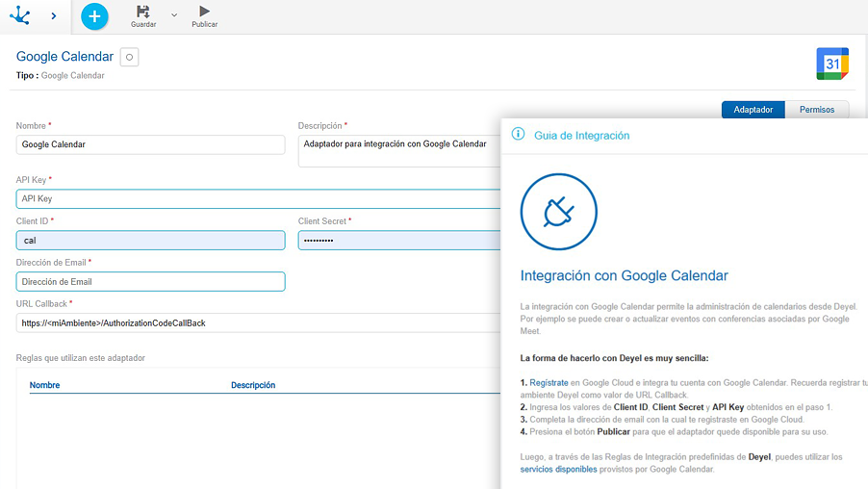Click the 'Reglas que utilizan este adaptador' label
This screenshot has width=868, height=489.
pos(80,358)
